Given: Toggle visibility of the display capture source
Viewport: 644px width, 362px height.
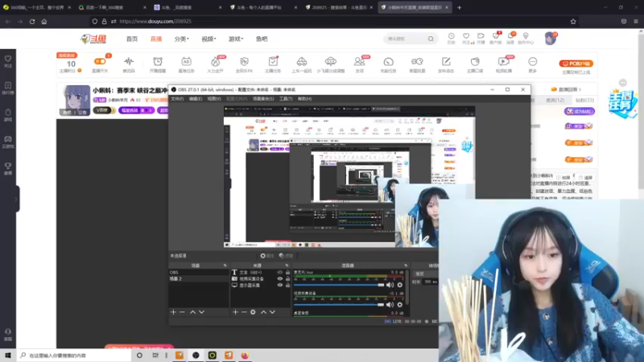Looking at the screenshot, I should [x=279, y=285].
